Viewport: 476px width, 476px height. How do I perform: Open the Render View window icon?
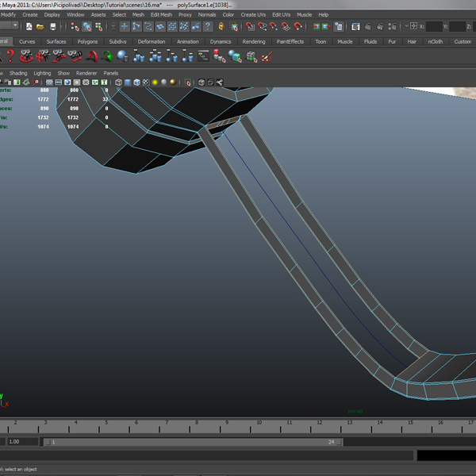(355, 27)
